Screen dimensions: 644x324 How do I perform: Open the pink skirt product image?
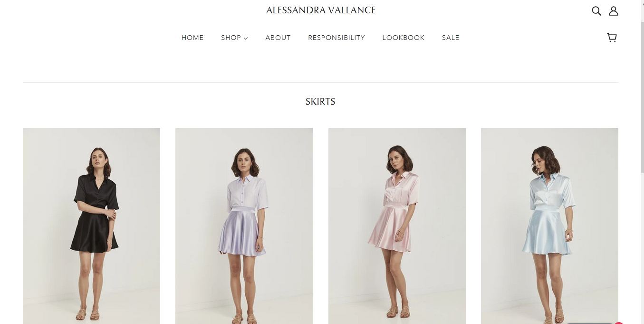coord(397,226)
